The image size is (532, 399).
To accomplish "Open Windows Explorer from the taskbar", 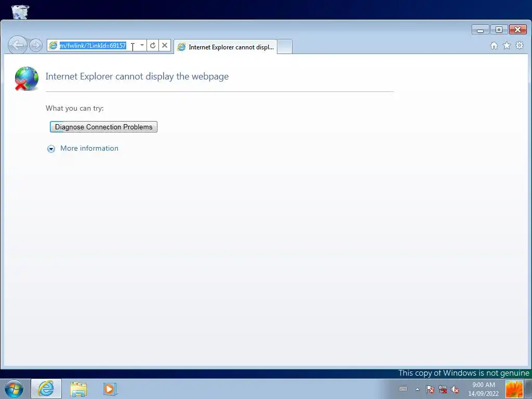I will pyautogui.click(x=78, y=389).
